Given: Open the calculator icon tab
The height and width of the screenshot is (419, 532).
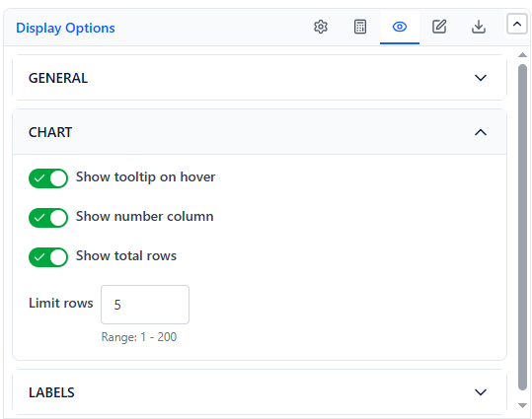Looking at the screenshot, I should click(x=360, y=27).
